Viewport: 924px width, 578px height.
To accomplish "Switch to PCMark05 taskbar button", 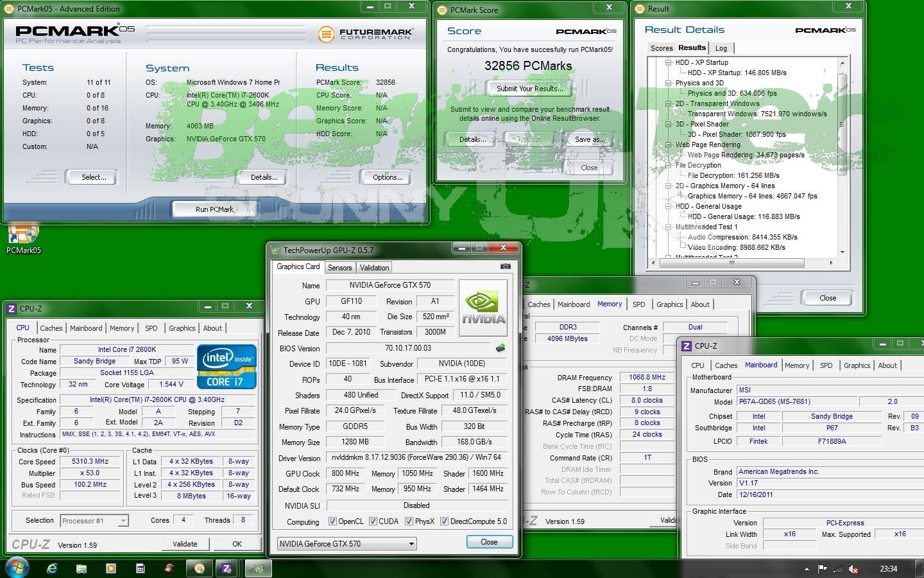I will pos(200,568).
